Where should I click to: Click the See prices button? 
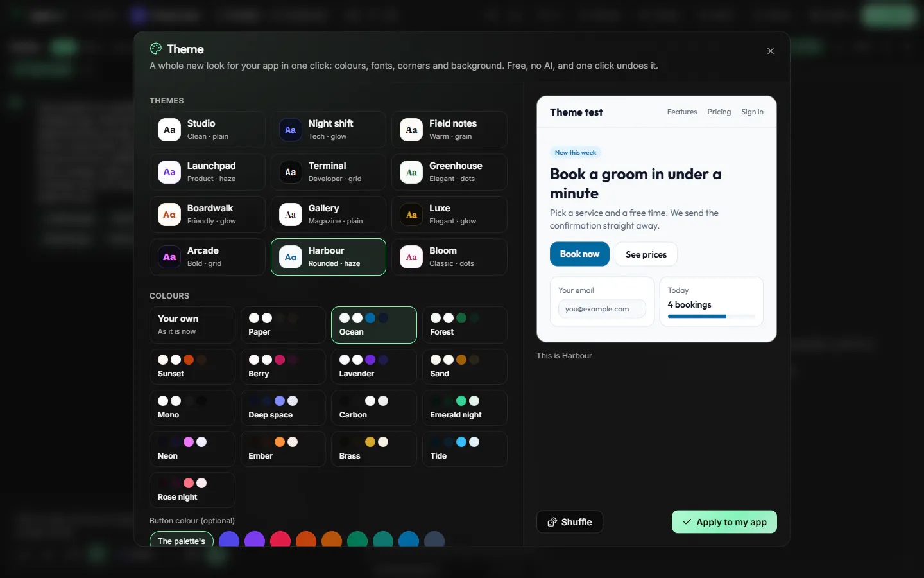coord(646,254)
